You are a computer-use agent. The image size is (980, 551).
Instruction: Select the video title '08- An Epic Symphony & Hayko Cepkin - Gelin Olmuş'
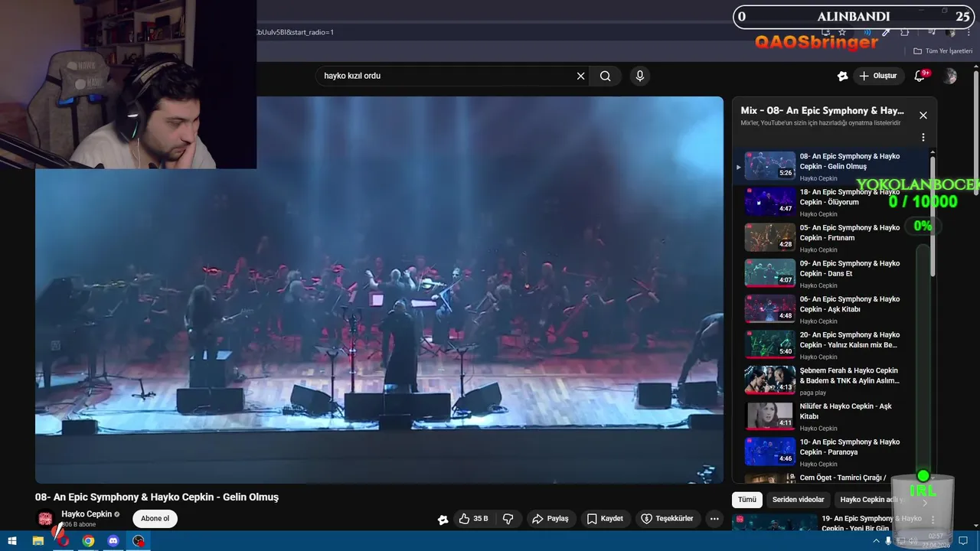[x=157, y=497]
